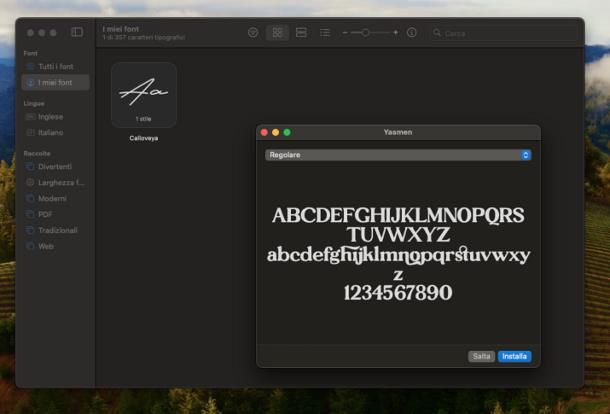The height and width of the screenshot is (414, 610).
Task: Select I miei font in sidebar
Action: pos(56,83)
